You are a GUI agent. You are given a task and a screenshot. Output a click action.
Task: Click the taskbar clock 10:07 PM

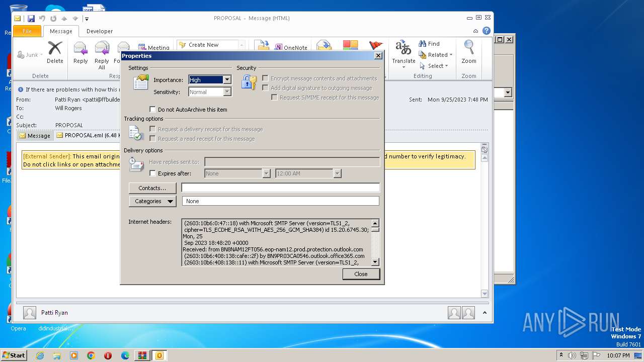coord(618,355)
